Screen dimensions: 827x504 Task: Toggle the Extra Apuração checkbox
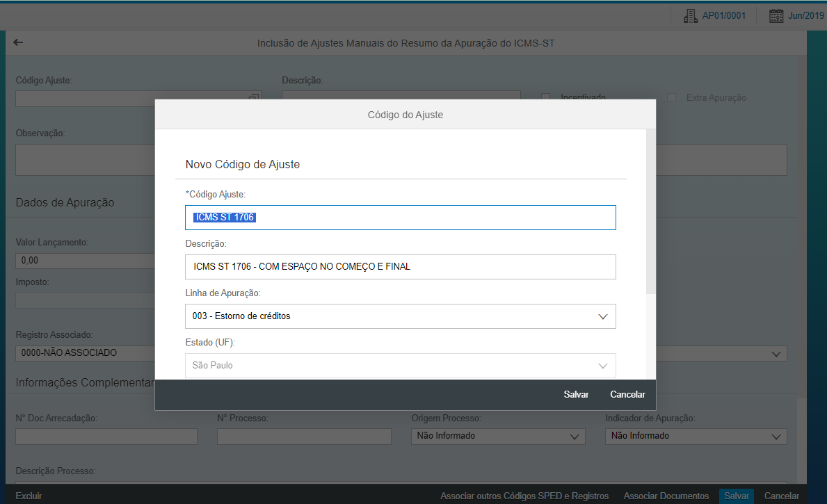[671, 97]
